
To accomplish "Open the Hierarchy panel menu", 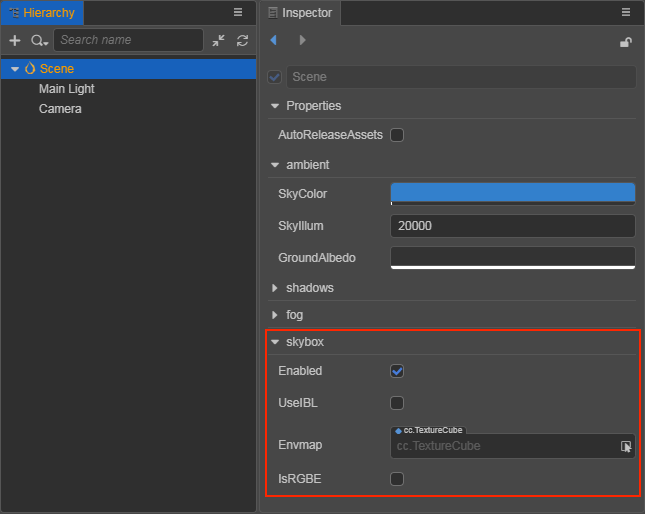I will click(x=238, y=12).
